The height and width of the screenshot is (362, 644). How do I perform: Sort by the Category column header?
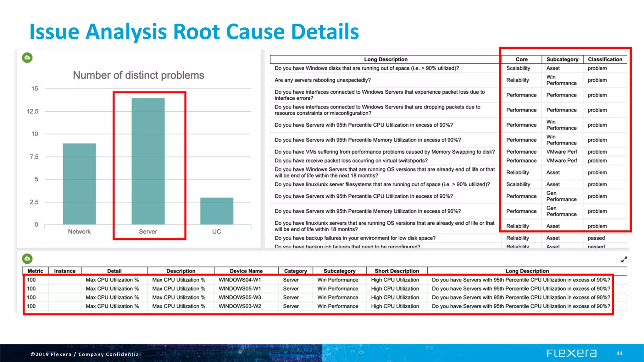click(296, 271)
